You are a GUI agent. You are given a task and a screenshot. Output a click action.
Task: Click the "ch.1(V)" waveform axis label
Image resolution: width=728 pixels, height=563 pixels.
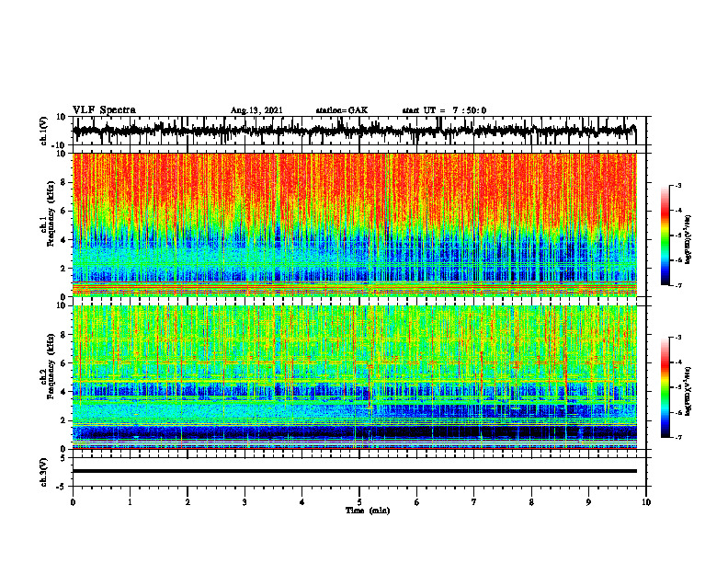45,131
